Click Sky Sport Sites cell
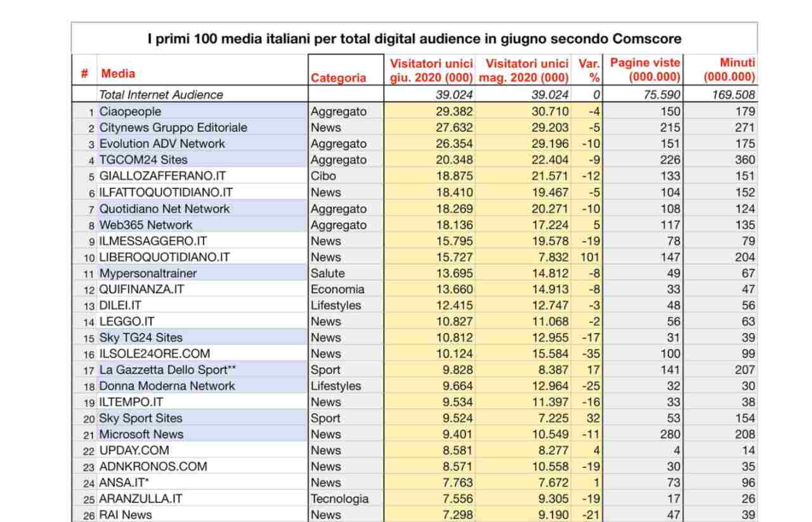 click(x=141, y=418)
